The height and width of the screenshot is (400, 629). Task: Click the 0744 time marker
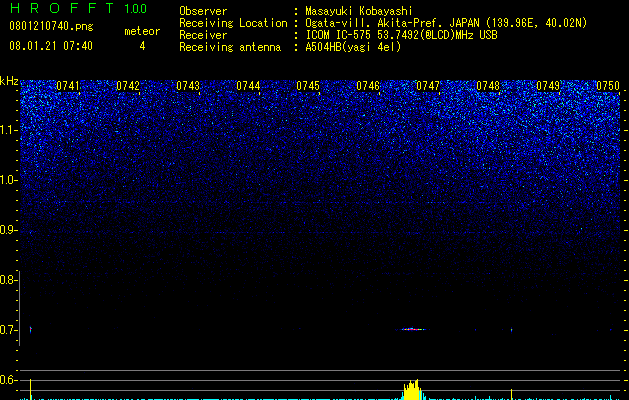248,86
